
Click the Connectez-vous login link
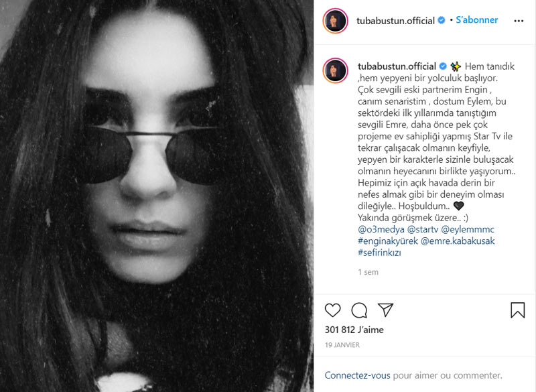click(357, 375)
